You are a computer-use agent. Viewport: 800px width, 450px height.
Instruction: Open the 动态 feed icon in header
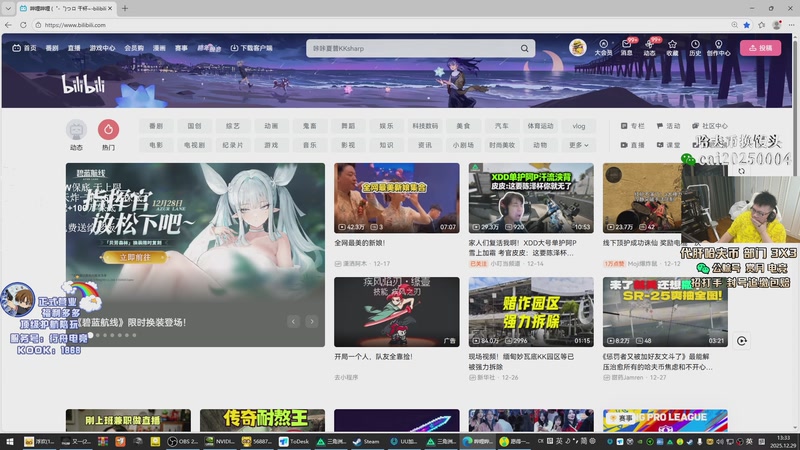(x=649, y=47)
